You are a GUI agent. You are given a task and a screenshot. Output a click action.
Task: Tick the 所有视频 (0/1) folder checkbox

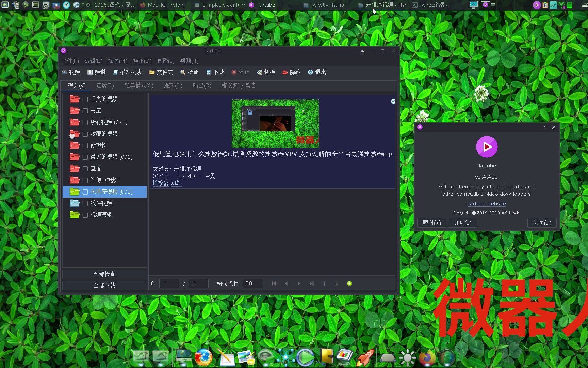coord(85,122)
